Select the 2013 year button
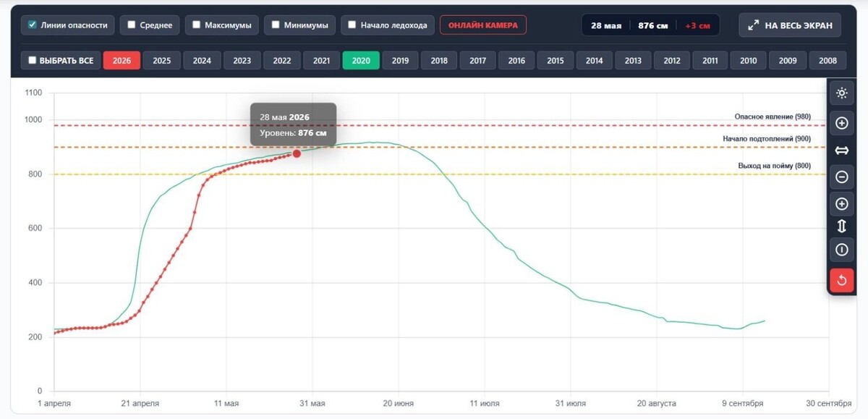The width and height of the screenshot is (868, 419). pyautogui.click(x=633, y=61)
